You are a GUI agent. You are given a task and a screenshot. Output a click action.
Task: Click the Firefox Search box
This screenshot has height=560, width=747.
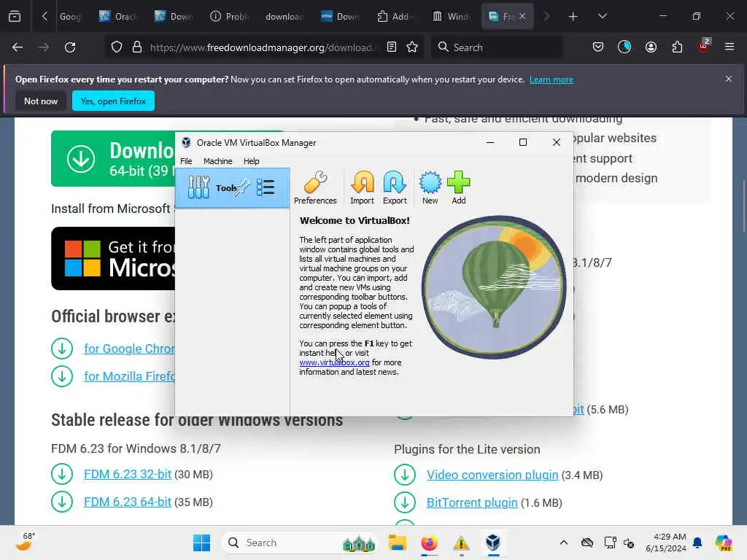(497, 47)
